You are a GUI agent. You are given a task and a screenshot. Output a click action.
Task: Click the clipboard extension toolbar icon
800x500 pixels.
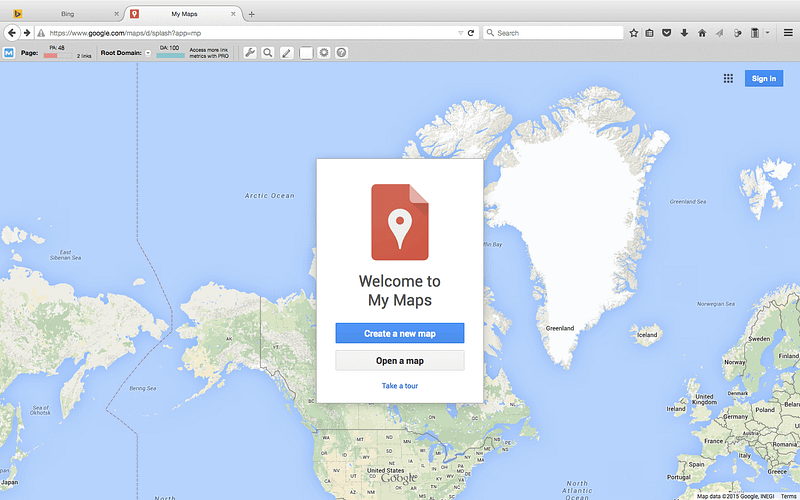click(x=755, y=33)
